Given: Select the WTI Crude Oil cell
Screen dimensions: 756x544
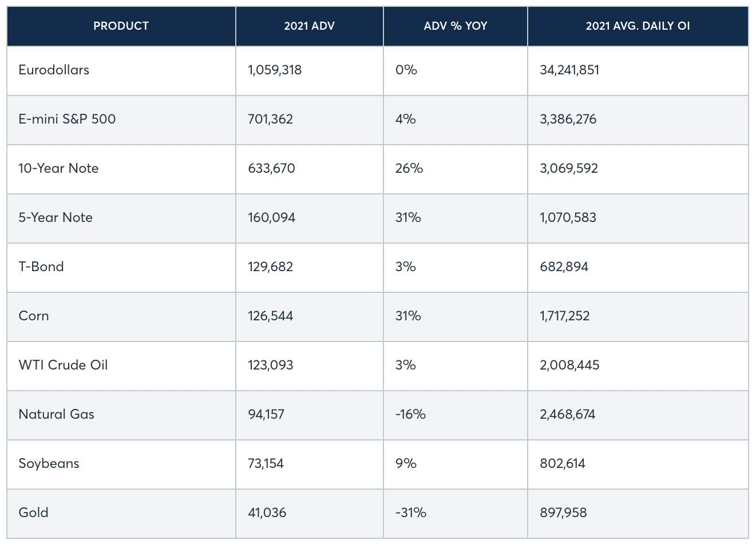Looking at the screenshot, I should click(x=121, y=366).
